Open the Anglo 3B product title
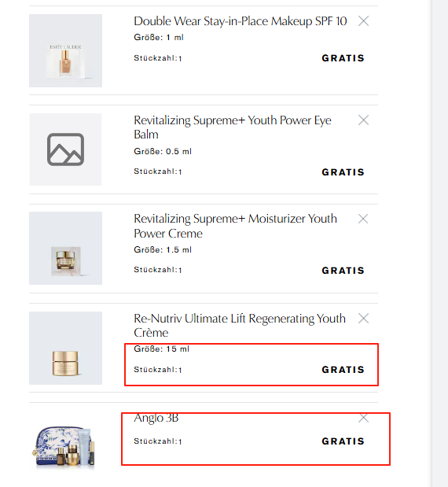448x487 pixels. point(156,418)
